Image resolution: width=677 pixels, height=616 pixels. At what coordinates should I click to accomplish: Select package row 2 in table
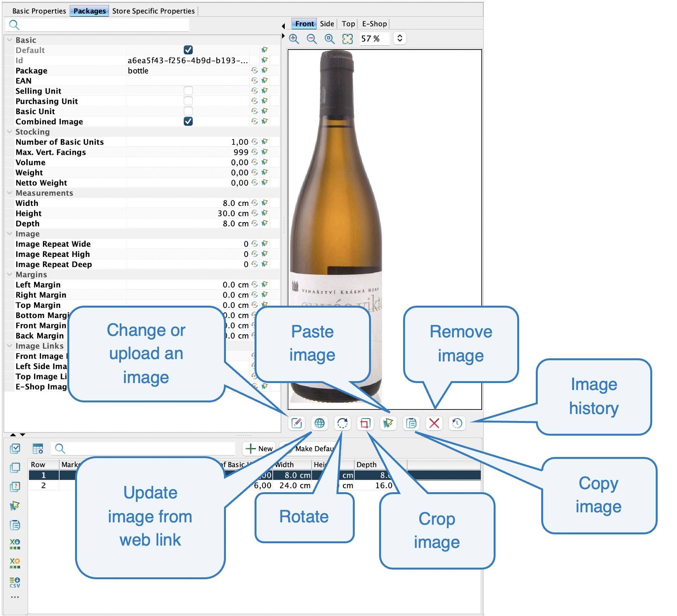[255, 485]
